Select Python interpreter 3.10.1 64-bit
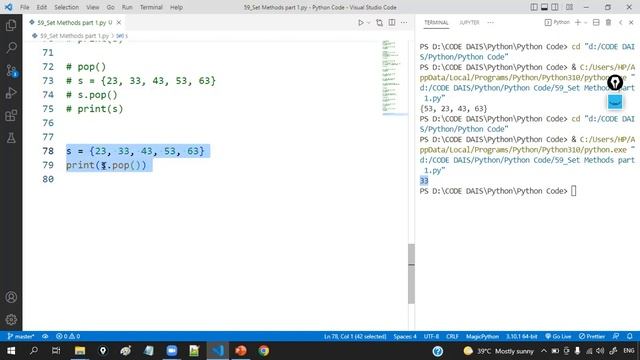The width and height of the screenshot is (640, 360). click(521, 336)
